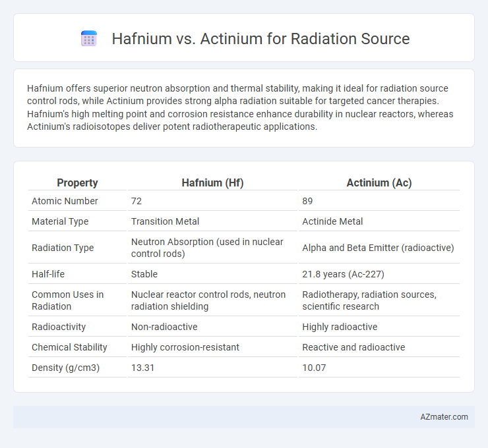Click the density value 13.31

[142, 368]
